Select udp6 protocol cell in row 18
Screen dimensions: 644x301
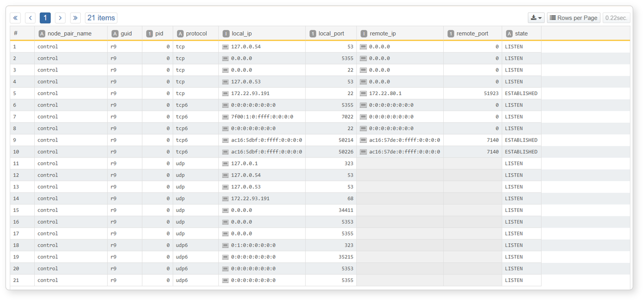pyautogui.click(x=196, y=245)
